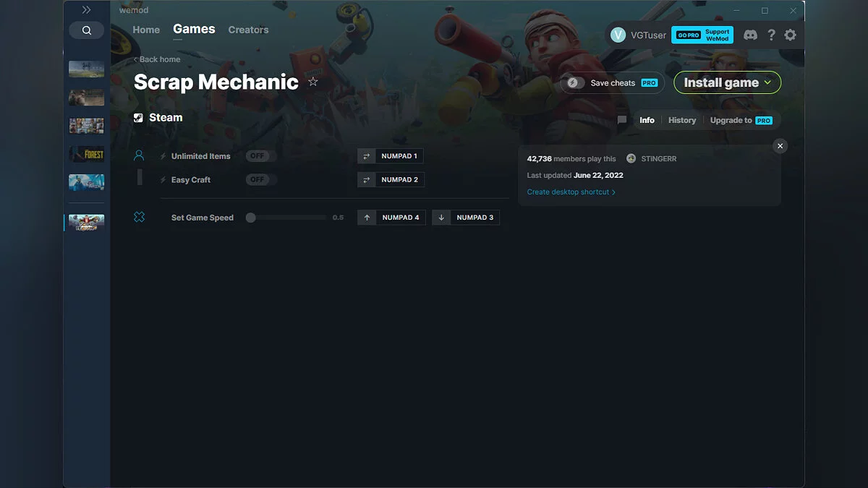868x488 pixels.
Task: Click the lightning icon beside Unlimited Items
Action: coord(163,156)
